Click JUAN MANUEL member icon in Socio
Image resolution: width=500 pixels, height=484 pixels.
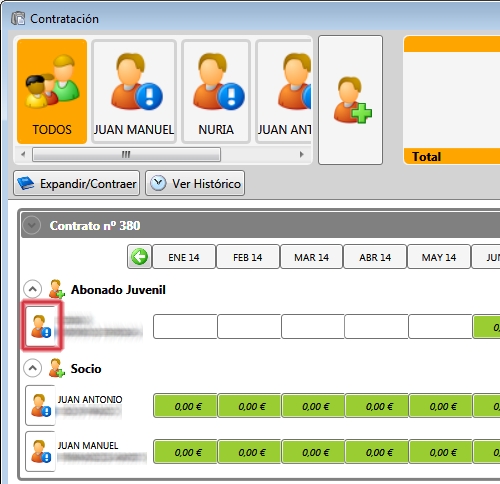[x=41, y=451]
